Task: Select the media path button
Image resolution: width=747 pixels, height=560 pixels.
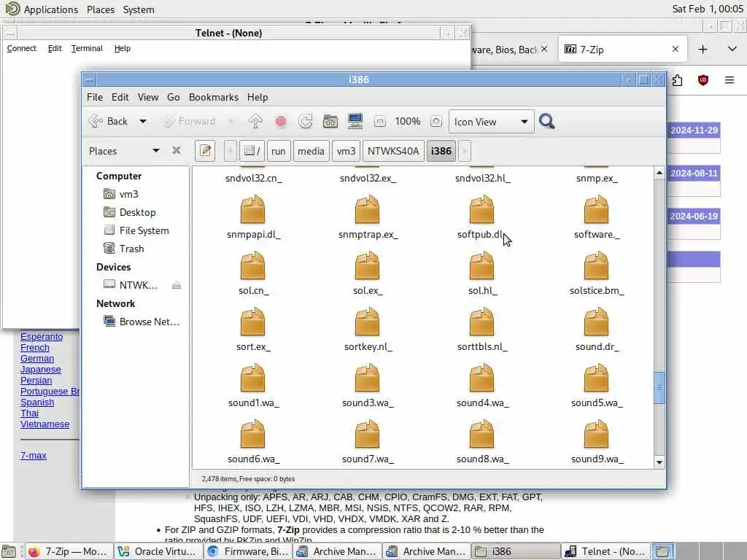Action: pyautogui.click(x=311, y=151)
